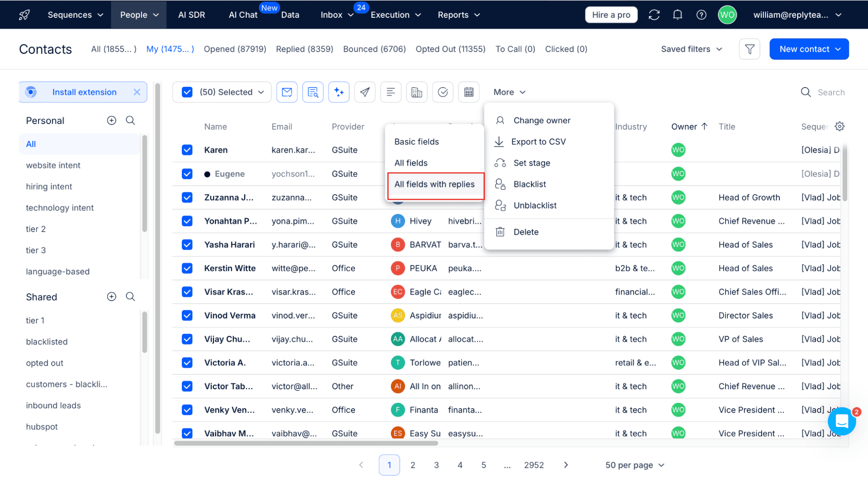Click the AI sparkle toolbar icon

(339, 92)
